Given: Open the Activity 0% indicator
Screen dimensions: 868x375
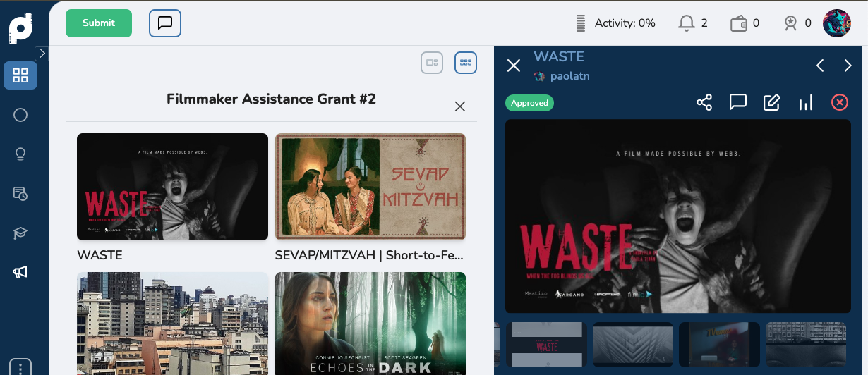Looking at the screenshot, I should point(616,23).
